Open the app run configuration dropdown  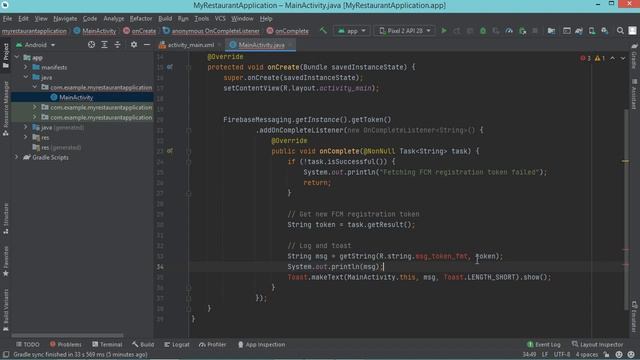click(x=352, y=31)
